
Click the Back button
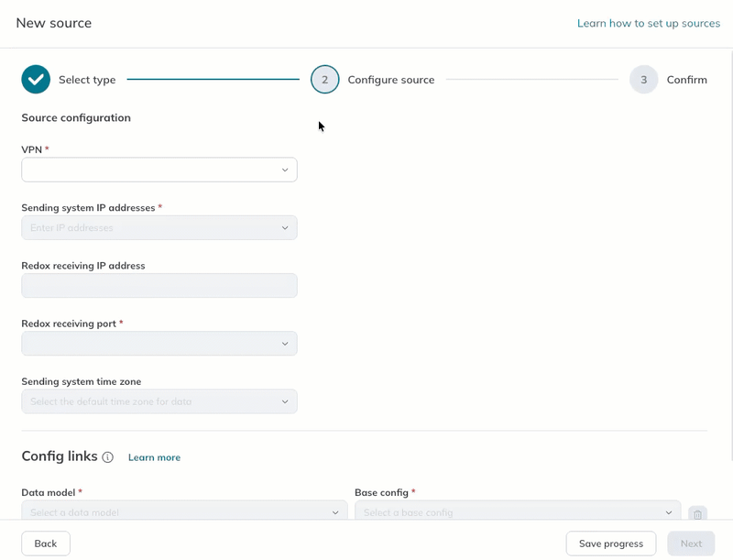pos(46,544)
